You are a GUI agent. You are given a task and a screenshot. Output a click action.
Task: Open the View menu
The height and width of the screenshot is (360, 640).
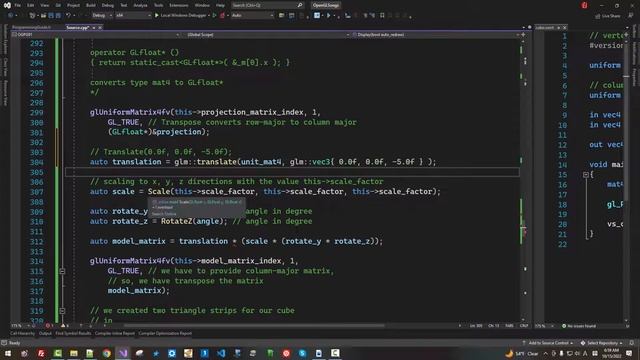tap(44, 5)
